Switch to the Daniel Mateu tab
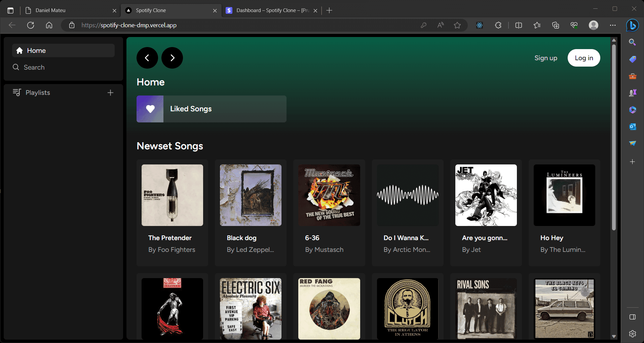 (71, 10)
